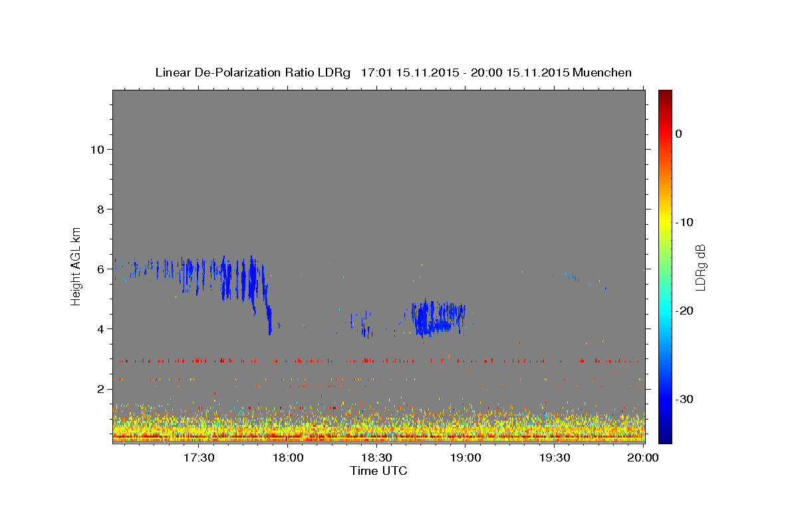Click the 18:30 time tick label

(x=376, y=458)
